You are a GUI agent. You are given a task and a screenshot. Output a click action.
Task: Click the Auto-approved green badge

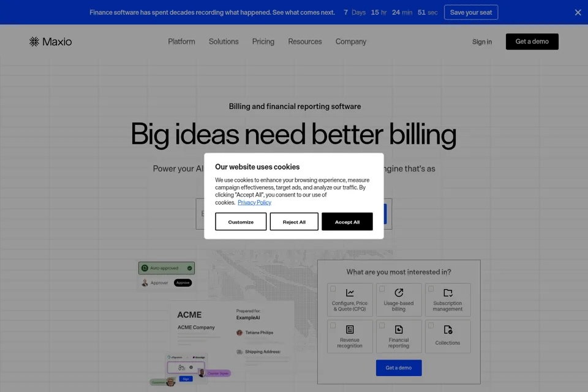(x=167, y=268)
